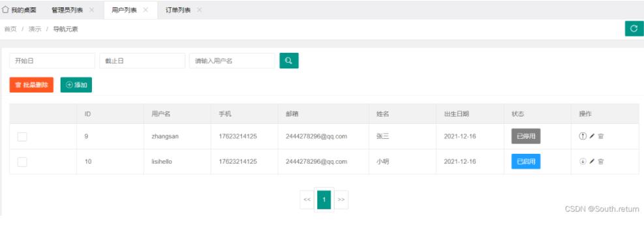Click the 导航元素 breadcrumb item

point(66,29)
